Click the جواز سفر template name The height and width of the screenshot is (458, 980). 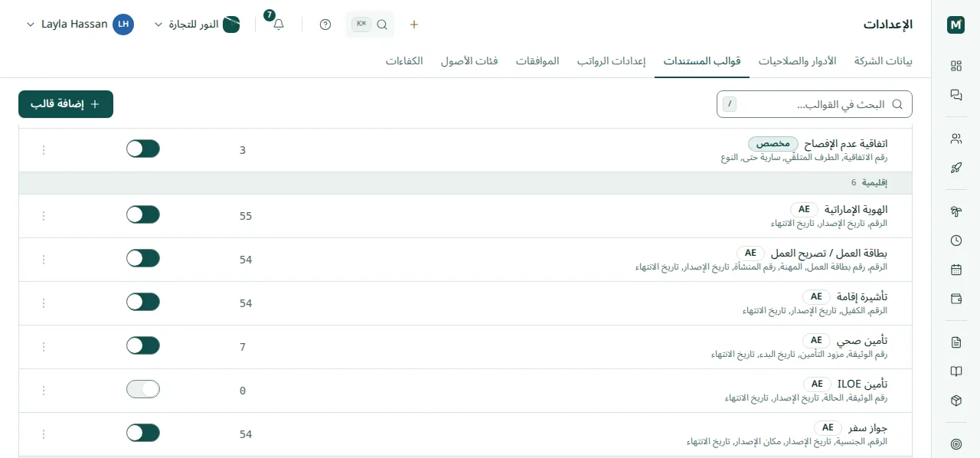tap(867, 428)
